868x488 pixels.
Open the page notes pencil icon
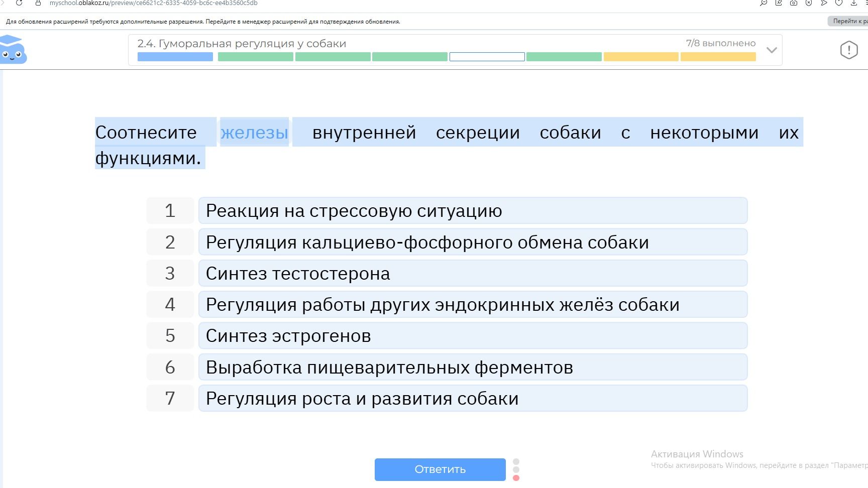779,3
